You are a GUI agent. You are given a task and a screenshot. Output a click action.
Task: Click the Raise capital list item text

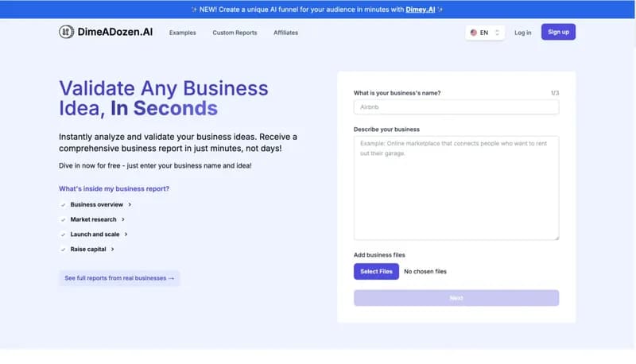tap(88, 250)
